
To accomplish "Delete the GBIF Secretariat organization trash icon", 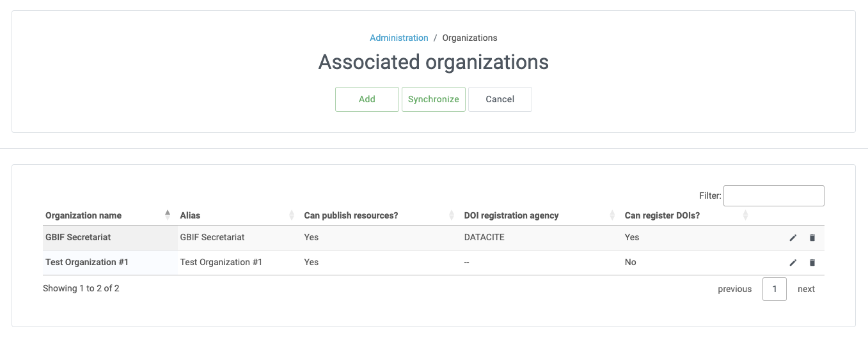I will coord(812,238).
